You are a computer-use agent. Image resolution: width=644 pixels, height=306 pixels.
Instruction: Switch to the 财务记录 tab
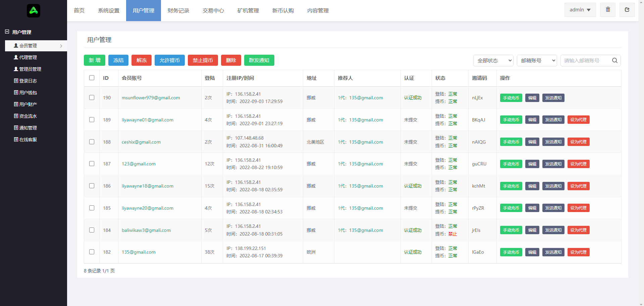tap(178, 11)
